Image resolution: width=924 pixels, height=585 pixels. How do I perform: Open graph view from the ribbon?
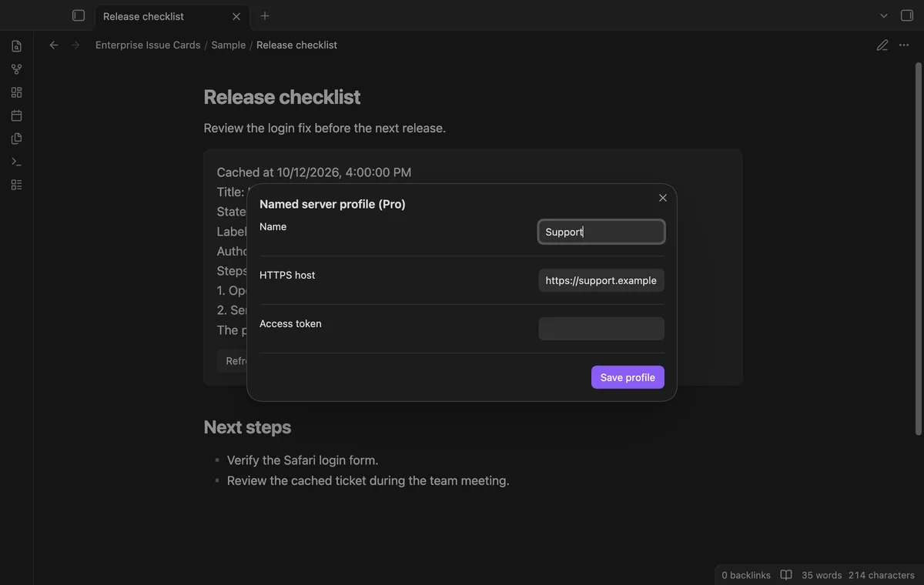click(x=16, y=69)
